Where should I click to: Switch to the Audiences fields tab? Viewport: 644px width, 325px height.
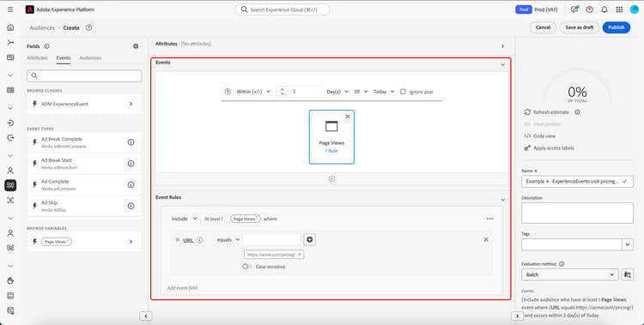pos(90,57)
